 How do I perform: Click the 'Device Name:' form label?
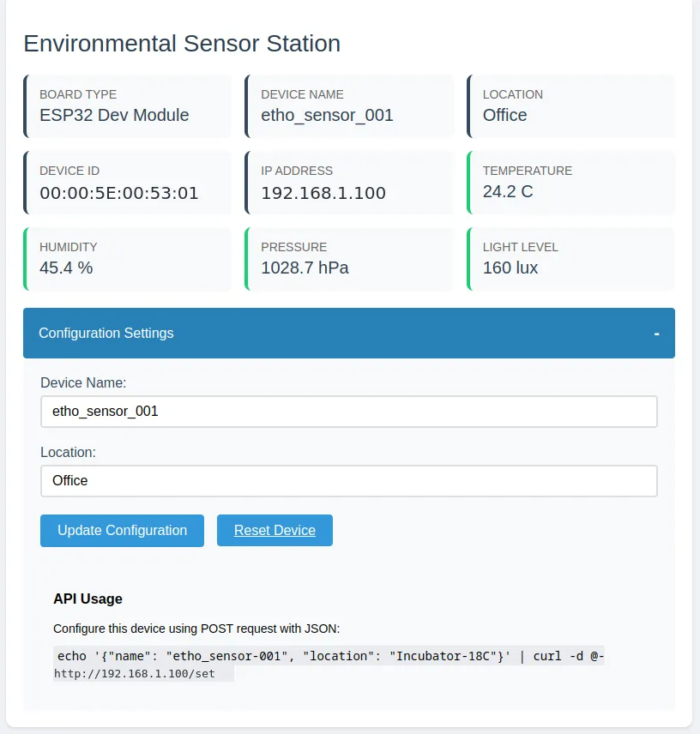click(x=83, y=383)
